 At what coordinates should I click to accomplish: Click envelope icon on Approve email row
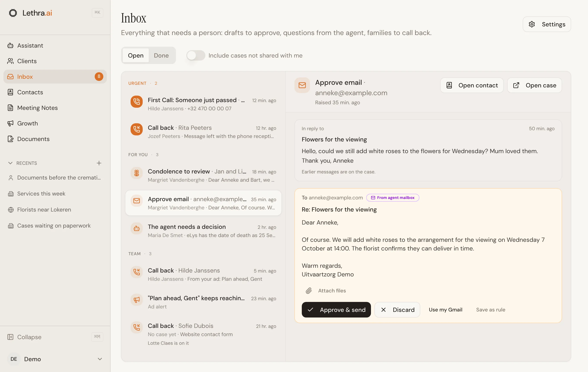136,201
